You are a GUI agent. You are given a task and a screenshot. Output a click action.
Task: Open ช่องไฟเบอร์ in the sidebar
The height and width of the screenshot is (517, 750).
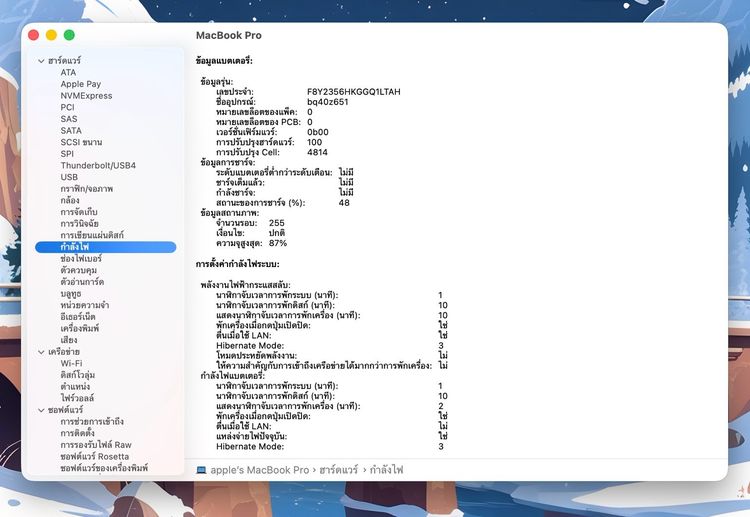[81, 258]
